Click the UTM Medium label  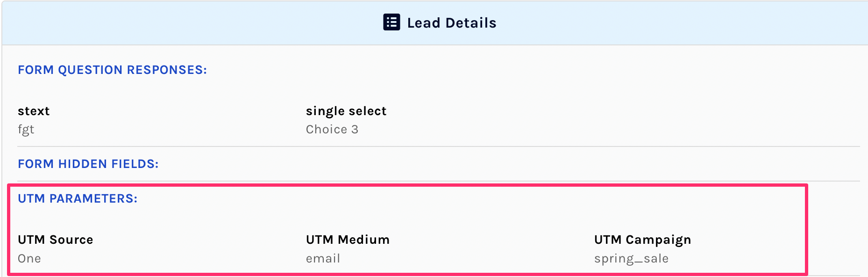tap(348, 240)
